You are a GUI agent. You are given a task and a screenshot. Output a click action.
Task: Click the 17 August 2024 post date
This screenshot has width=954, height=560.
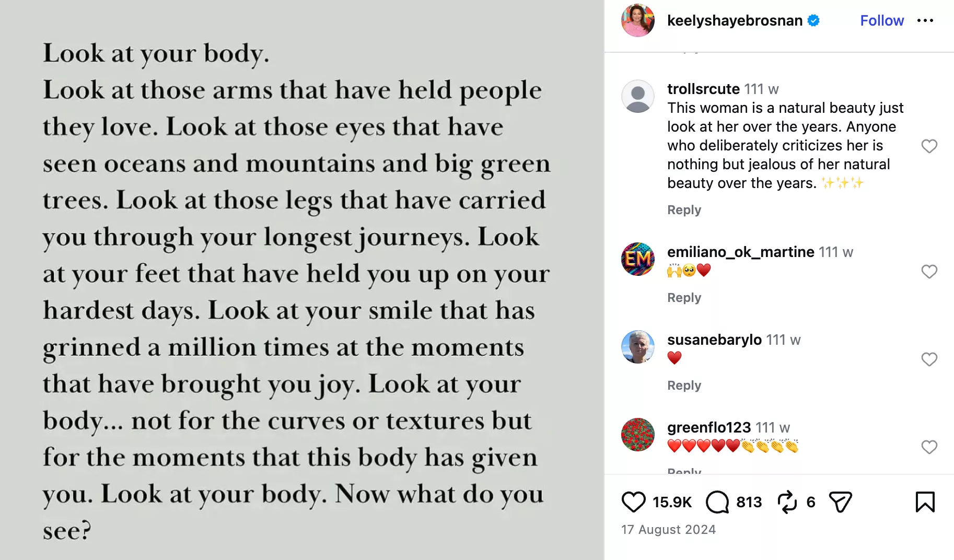(x=668, y=529)
